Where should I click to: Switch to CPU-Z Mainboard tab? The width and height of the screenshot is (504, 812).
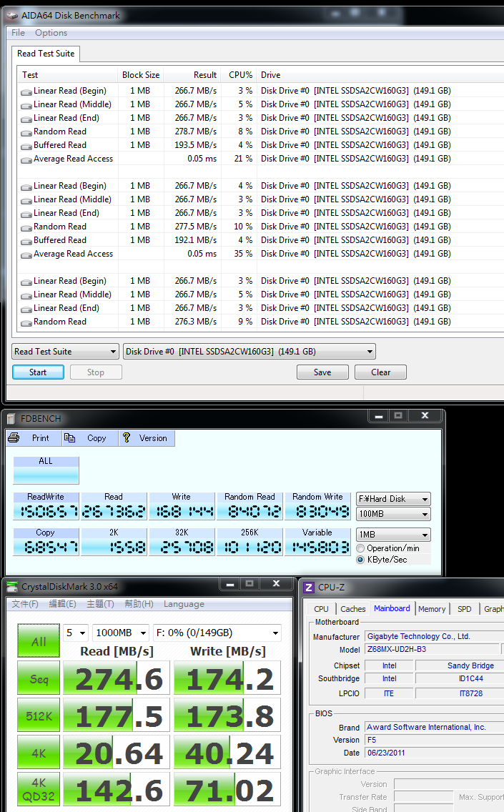click(392, 608)
